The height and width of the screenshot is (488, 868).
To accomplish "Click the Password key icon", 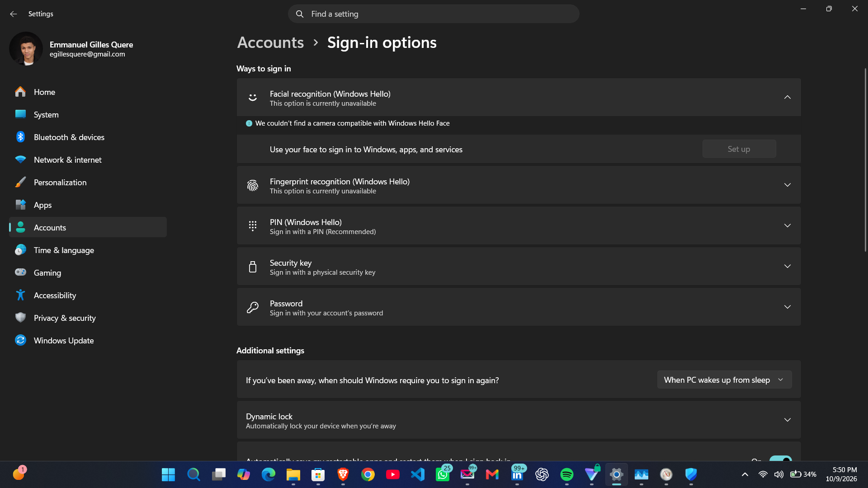I will click(x=253, y=307).
